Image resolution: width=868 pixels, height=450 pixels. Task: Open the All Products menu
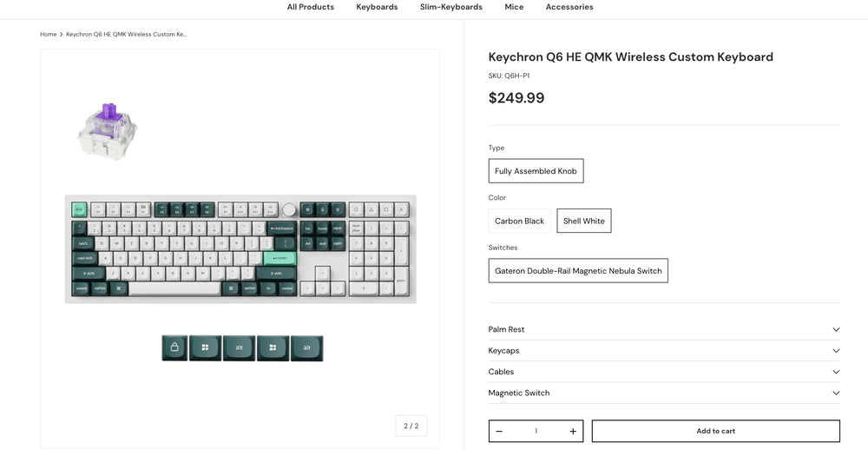click(311, 7)
